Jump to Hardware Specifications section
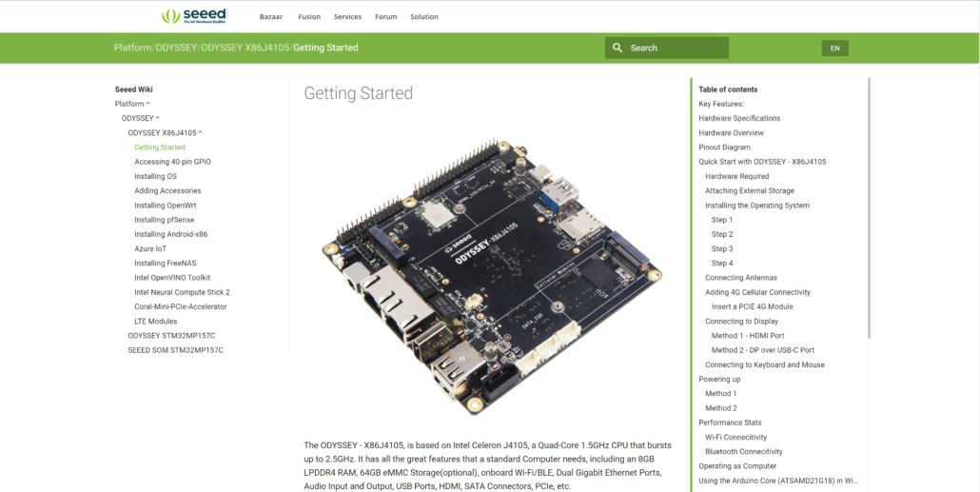 click(739, 118)
